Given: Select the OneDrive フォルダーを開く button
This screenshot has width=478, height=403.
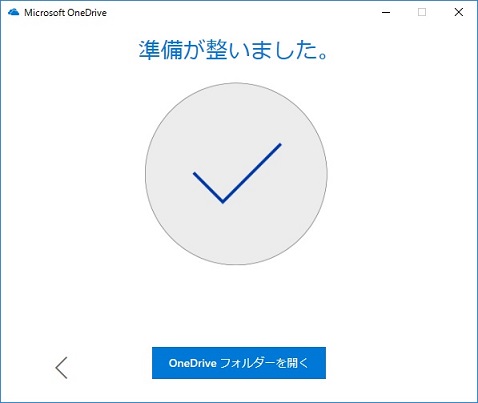Looking at the screenshot, I should [239, 363].
